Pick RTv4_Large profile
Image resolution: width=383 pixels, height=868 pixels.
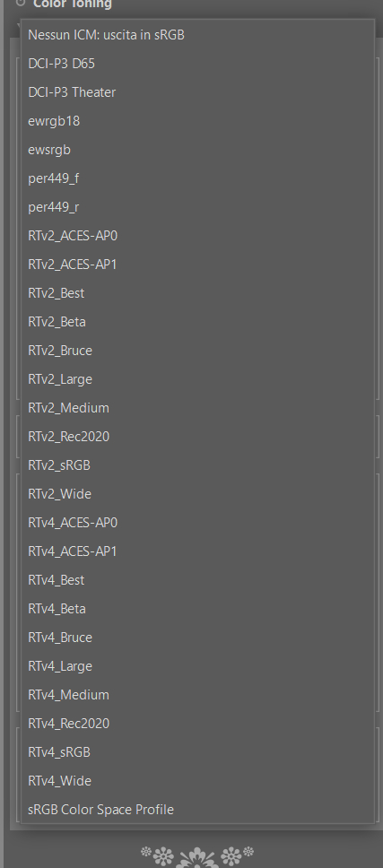[x=197, y=666]
